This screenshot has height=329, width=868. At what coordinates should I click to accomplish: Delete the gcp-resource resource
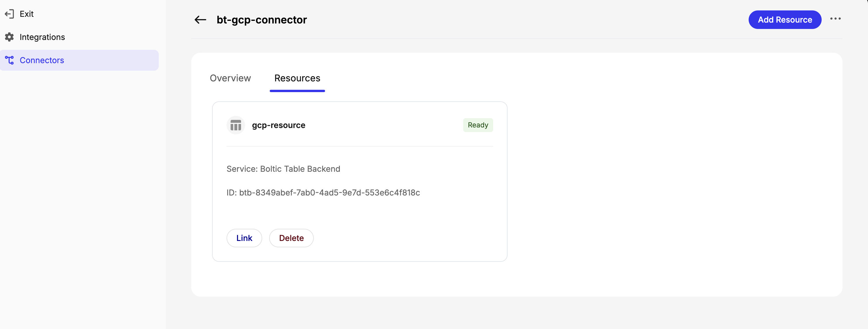click(x=291, y=238)
